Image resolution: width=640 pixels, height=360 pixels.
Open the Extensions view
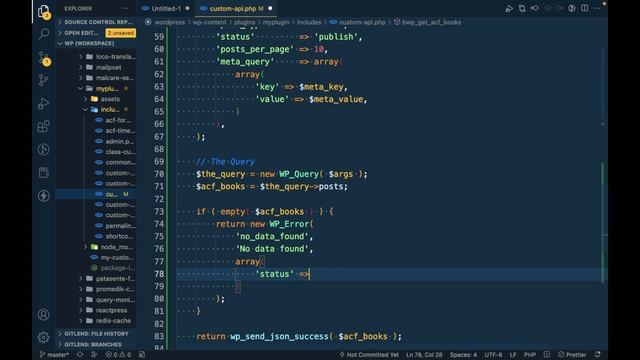click(43, 127)
